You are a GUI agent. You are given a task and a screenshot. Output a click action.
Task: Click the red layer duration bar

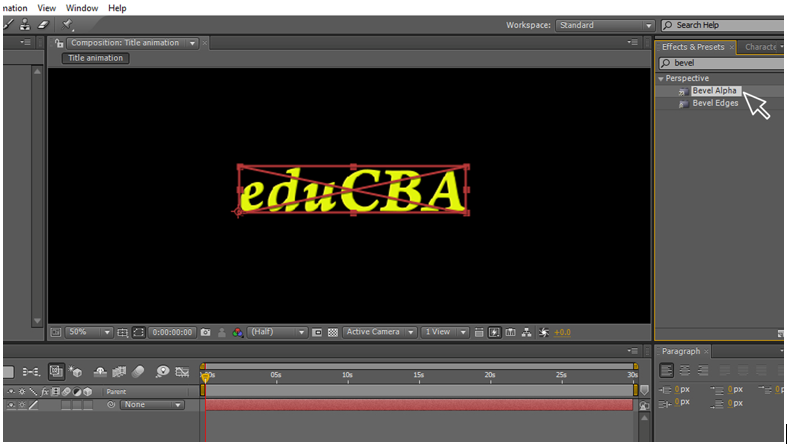419,405
